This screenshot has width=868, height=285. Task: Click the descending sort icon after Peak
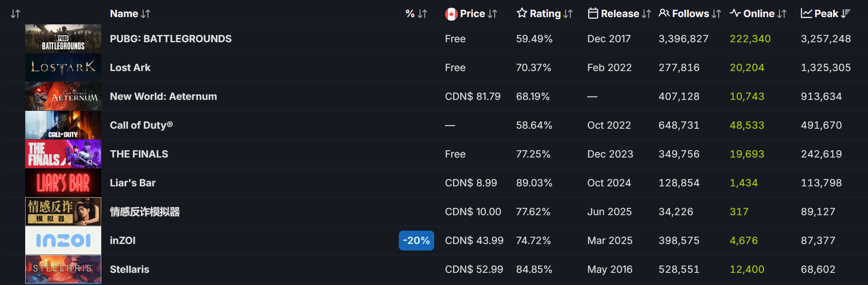846,14
